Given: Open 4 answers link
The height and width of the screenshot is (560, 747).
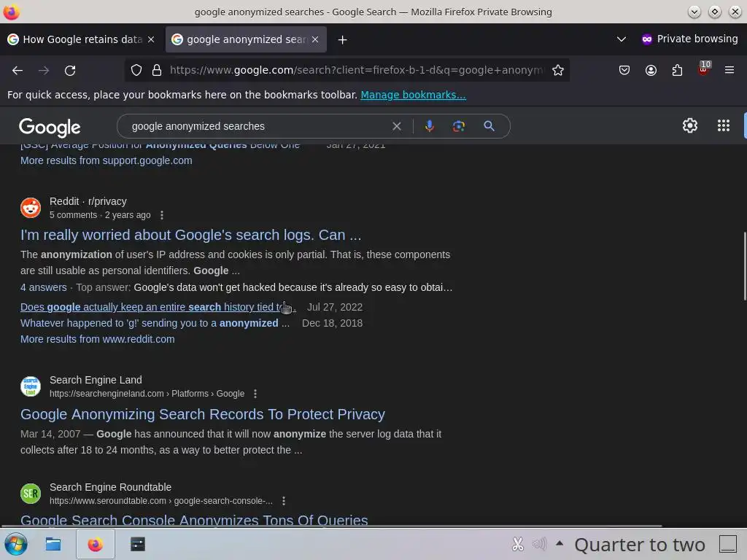Looking at the screenshot, I should click(x=43, y=287).
